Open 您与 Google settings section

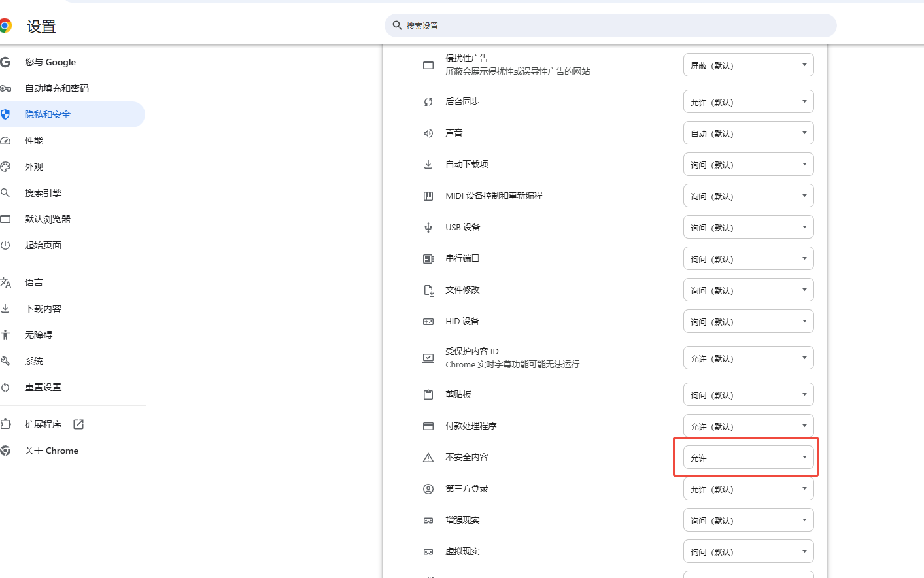[x=72, y=62]
